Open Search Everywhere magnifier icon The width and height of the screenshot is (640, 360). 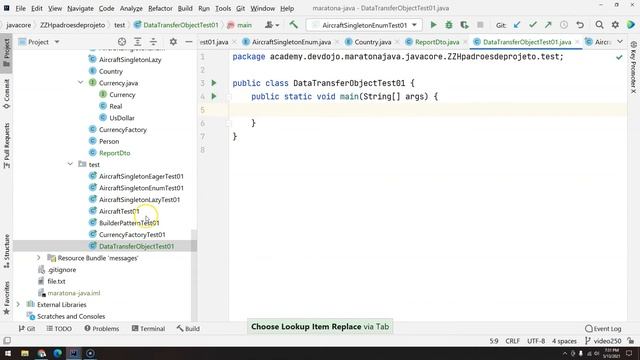(x=599, y=25)
